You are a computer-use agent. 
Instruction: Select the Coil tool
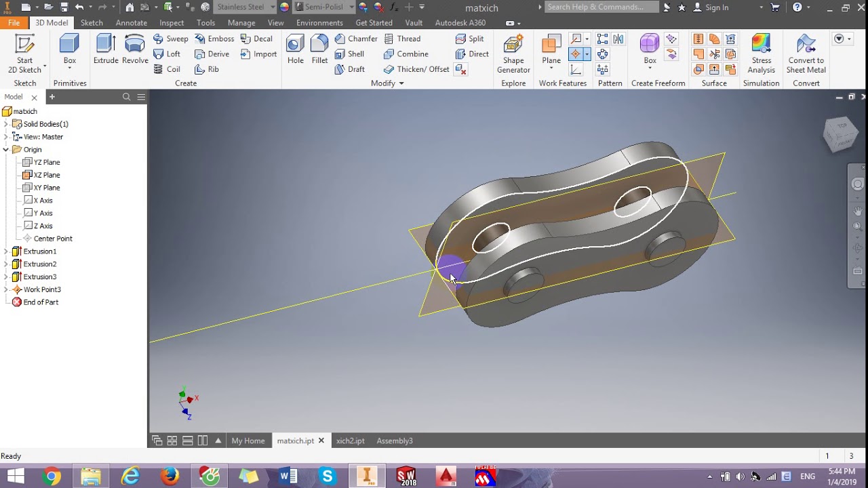pyautogui.click(x=167, y=69)
